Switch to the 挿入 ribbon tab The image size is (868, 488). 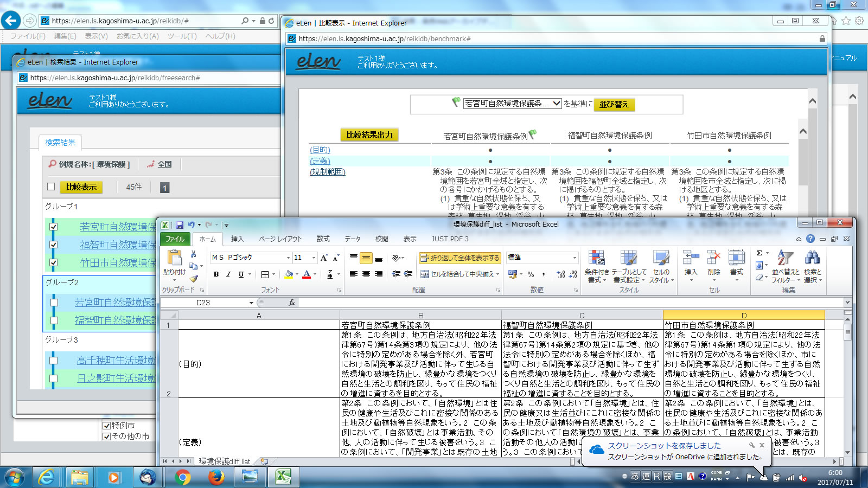click(237, 239)
